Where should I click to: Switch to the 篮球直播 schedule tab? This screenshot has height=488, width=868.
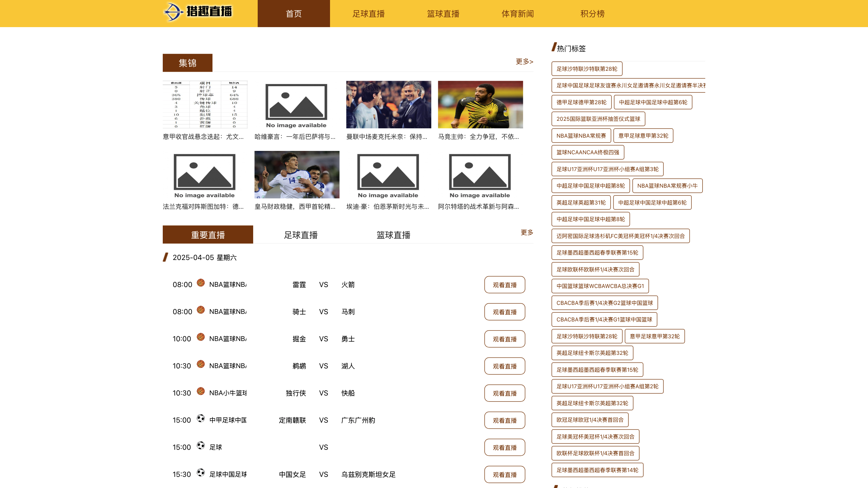click(x=393, y=235)
